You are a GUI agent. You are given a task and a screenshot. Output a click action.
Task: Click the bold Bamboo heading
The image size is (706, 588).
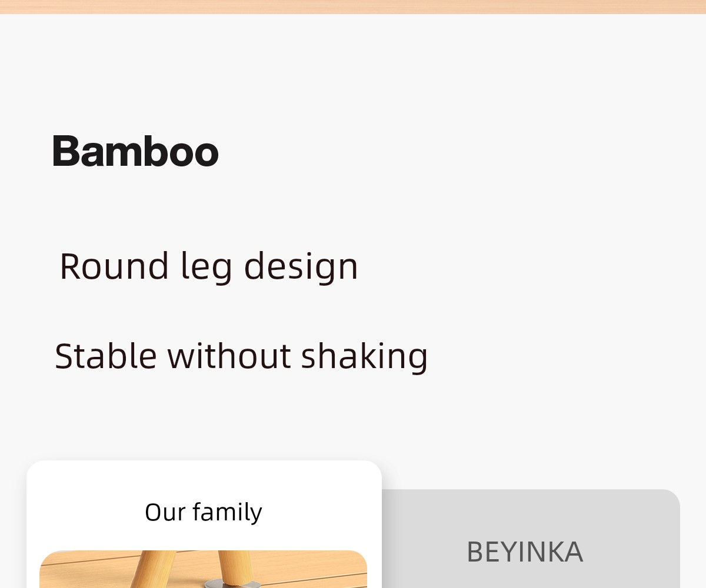coord(136,151)
